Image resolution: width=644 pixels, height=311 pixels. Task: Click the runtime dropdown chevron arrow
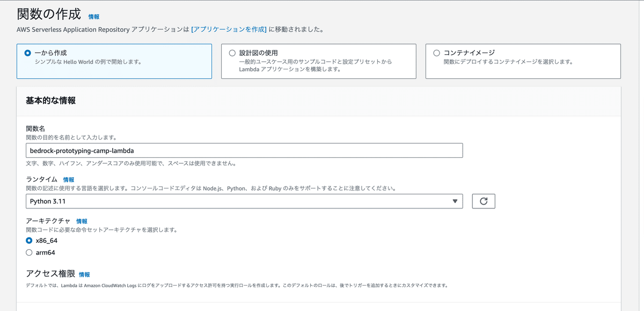pyautogui.click(x=455, y=201)
